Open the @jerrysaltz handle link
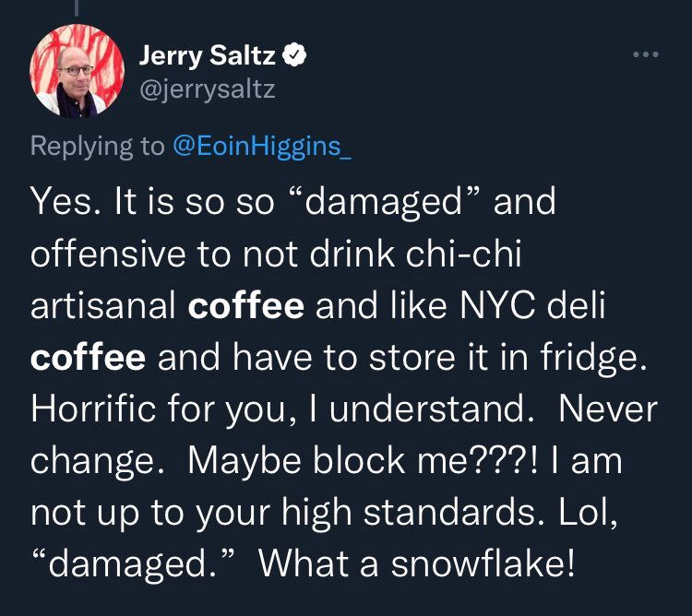The height and width of the screenshot is (616, 692). click(207, 89)
